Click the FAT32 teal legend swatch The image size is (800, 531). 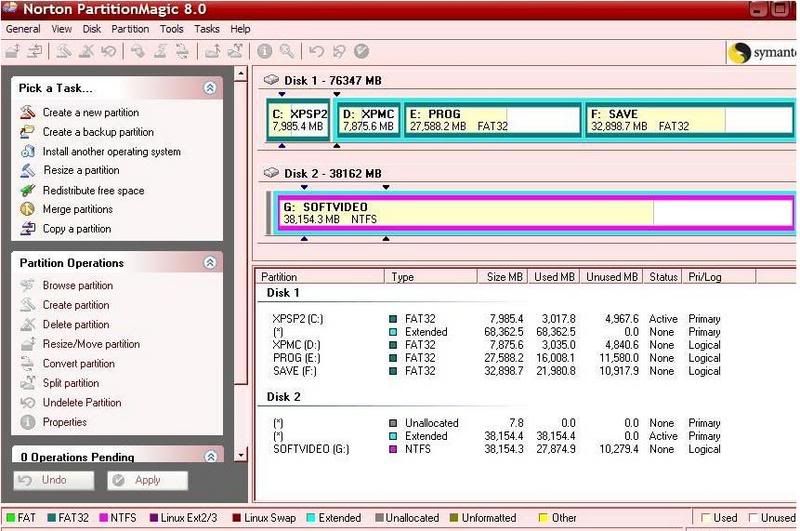click(x=52, y=518)
